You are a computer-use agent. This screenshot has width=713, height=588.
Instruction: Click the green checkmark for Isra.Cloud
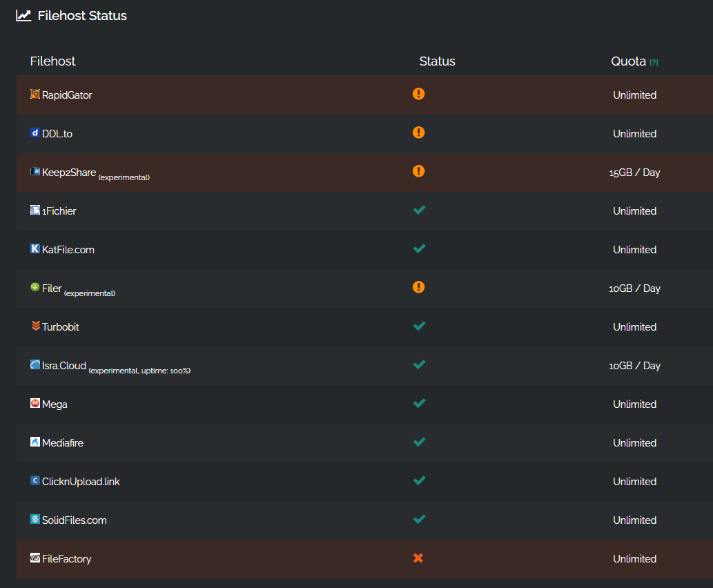click(419, 364)
